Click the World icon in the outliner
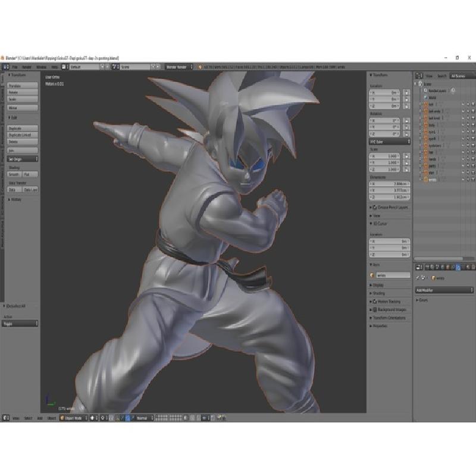Viewport: 476px width, 476px height. coord(425,98)
